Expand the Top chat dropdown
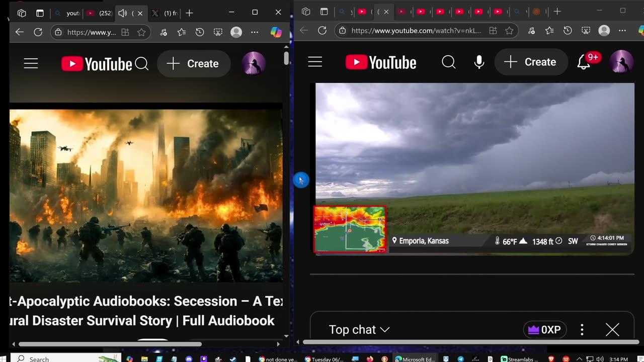 pyautogui.click(x=359, y=330)
